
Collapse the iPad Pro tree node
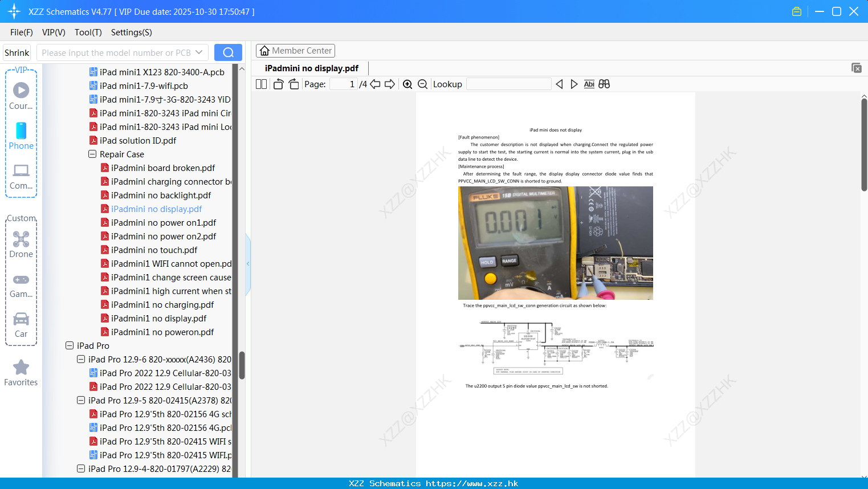pos(70,346)
